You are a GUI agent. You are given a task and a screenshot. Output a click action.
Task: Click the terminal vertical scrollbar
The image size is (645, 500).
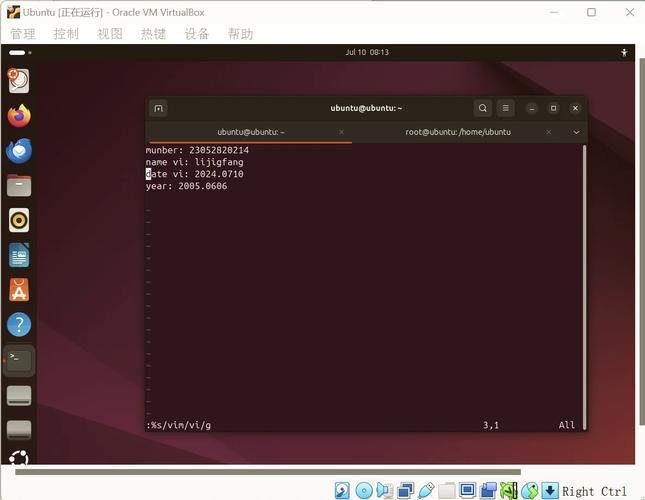[584, 287]
